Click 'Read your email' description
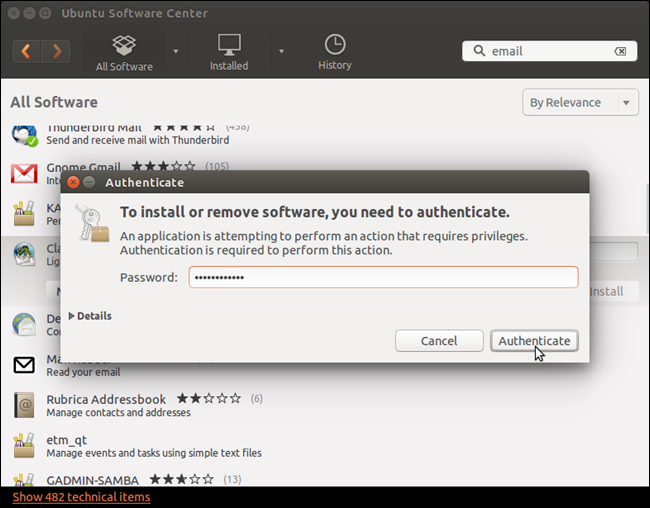This screenshot has width=650, height=508. (83, 372)
